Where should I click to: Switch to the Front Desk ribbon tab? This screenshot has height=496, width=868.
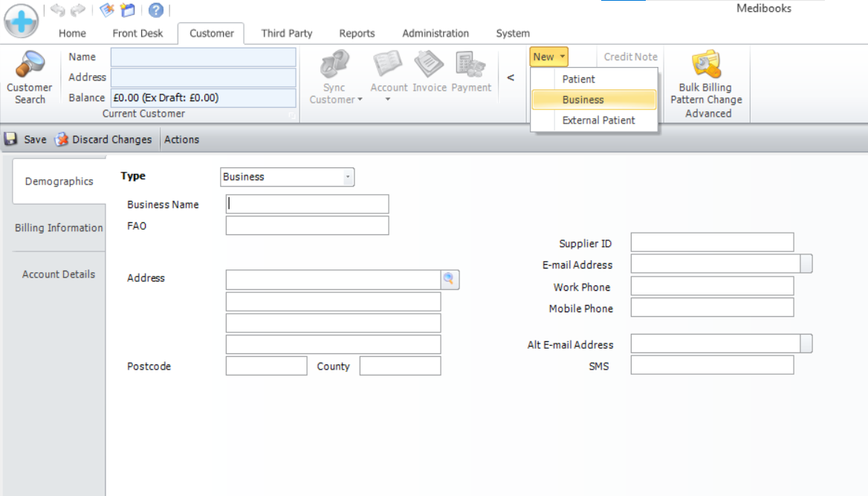coord(137,33)
